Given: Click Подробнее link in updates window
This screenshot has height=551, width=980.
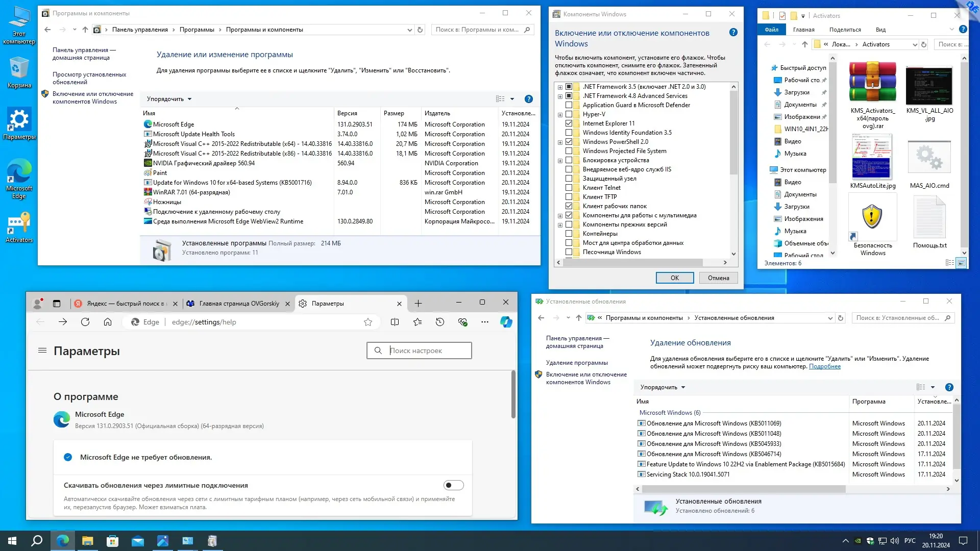Looking at the screenshot, I should pos(824,366).
